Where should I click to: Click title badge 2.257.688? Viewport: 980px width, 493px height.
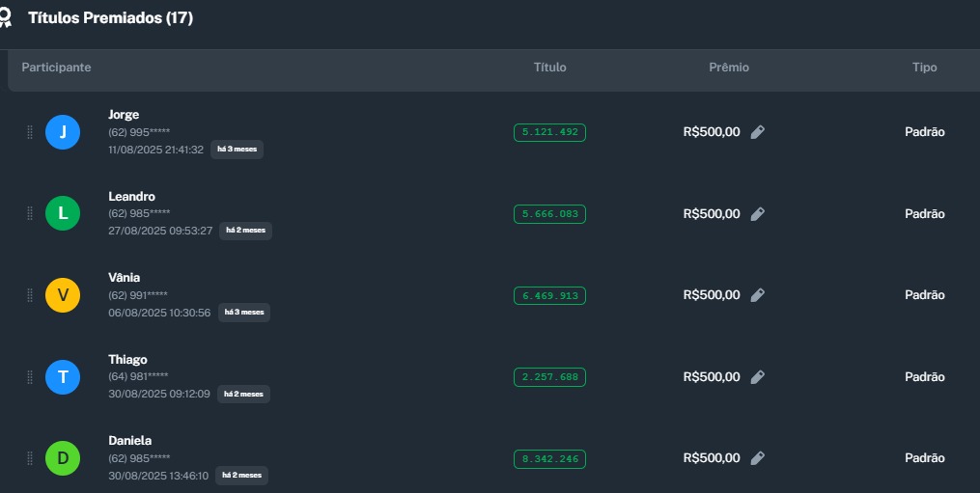(549, 377)
